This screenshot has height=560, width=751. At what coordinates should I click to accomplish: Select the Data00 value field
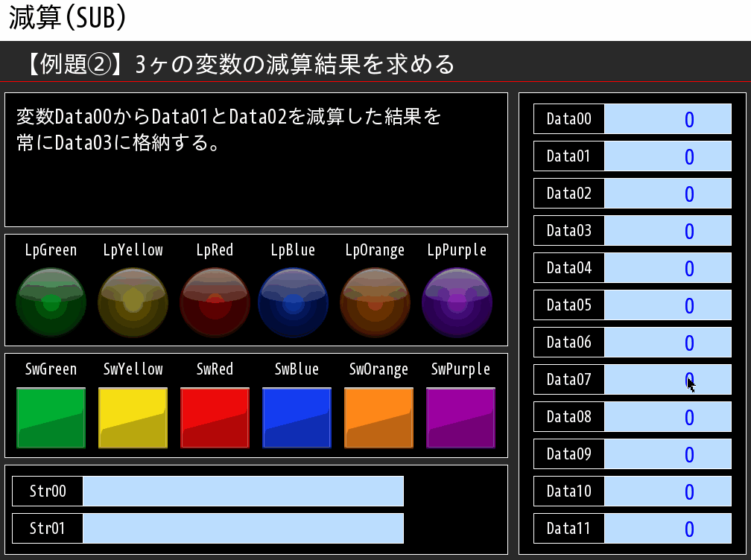[668, 118]
